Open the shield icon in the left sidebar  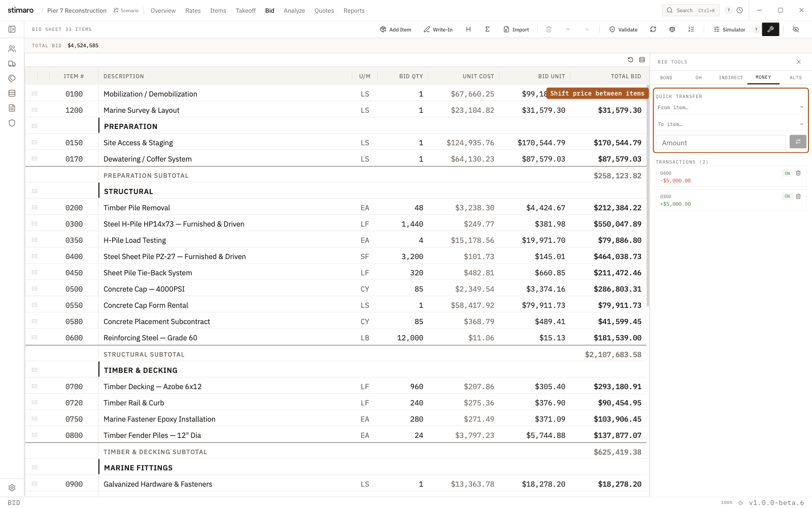[12, 122]
